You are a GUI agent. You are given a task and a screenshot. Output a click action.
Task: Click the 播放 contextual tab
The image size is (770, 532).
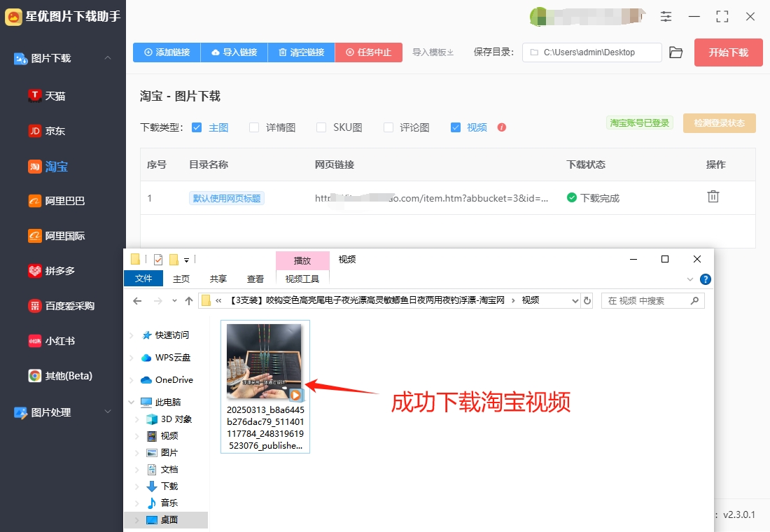pos(302,261)
